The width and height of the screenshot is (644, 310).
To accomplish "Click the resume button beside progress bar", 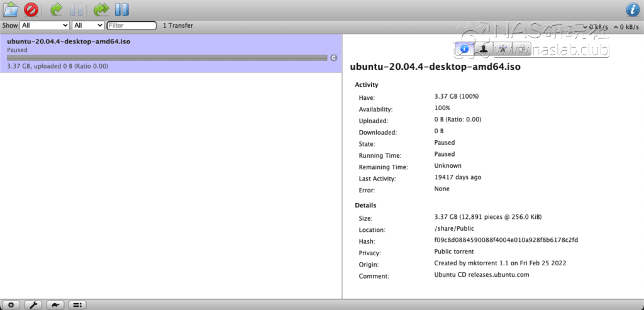I will (x=334, y=57).
